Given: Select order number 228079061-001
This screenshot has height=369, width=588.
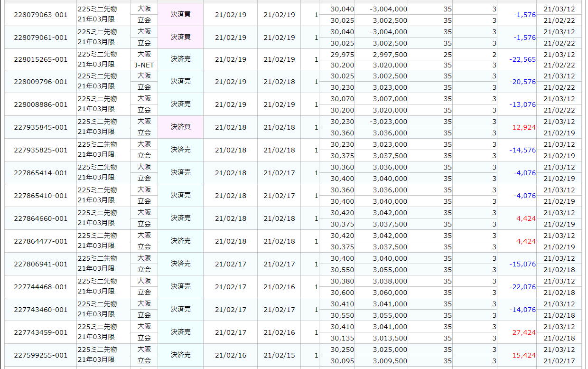Looking at the screenshot, I should (41, 38).
